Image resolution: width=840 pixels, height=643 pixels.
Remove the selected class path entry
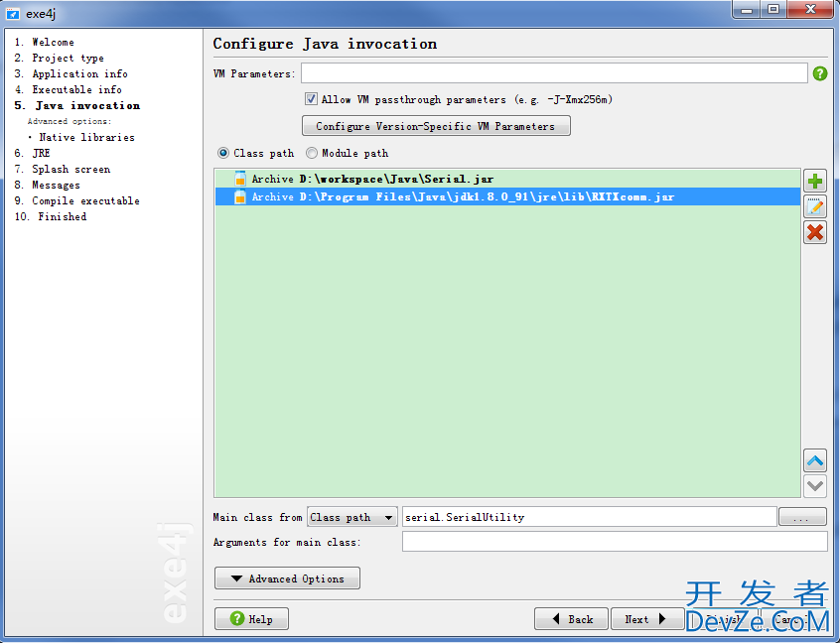tap(815, 232)
